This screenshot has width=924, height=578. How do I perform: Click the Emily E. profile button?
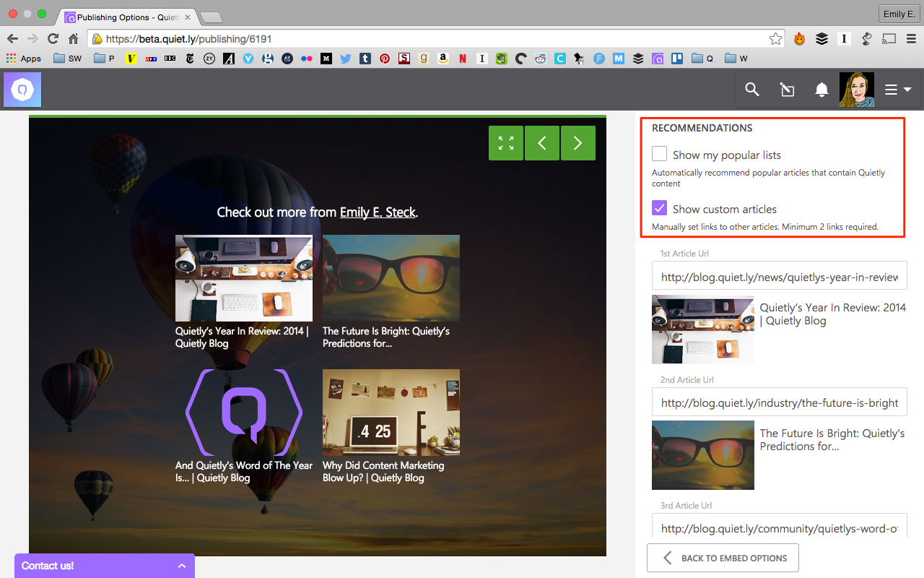coord(899,14)
